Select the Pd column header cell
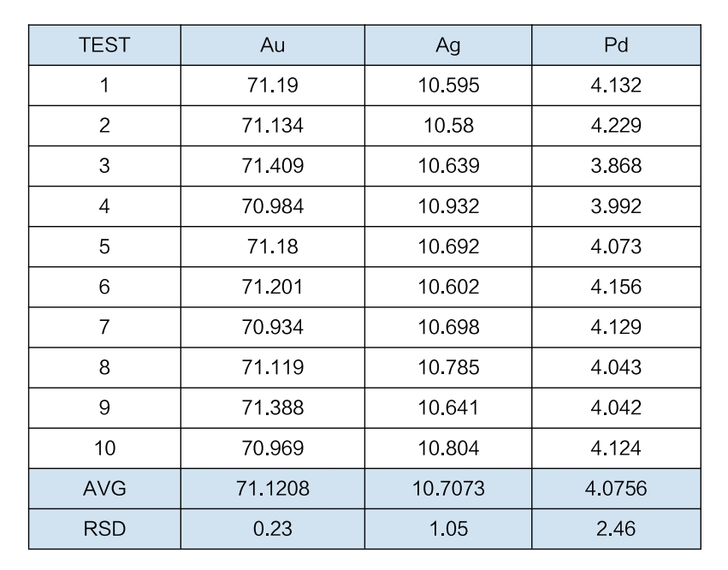This screenshot has height=570, width=728. point(616,45)
